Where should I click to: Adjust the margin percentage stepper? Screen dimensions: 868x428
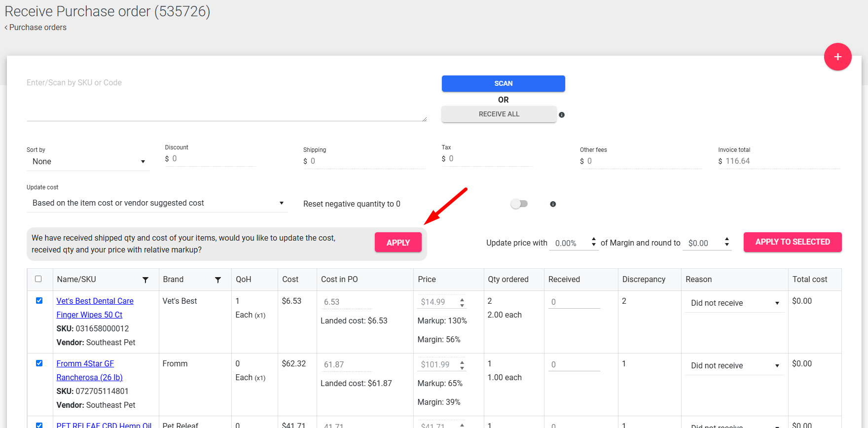(594, 242)
